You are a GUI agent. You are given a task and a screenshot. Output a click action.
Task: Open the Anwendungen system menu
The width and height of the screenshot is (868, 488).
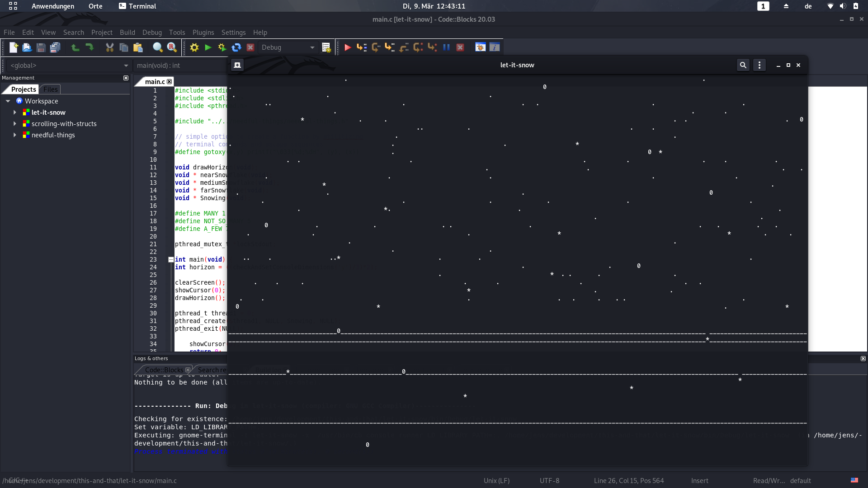(x=53, y=6)
